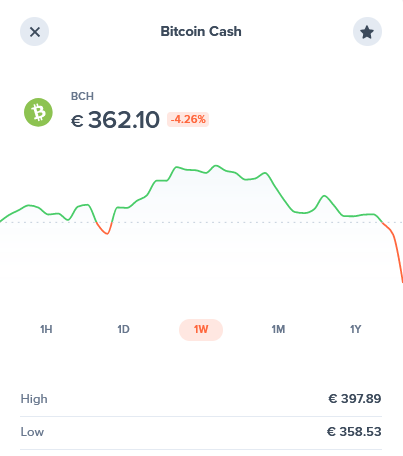Switch chart to 1M range
Screen dimensions: 403x456
[278, 329]
